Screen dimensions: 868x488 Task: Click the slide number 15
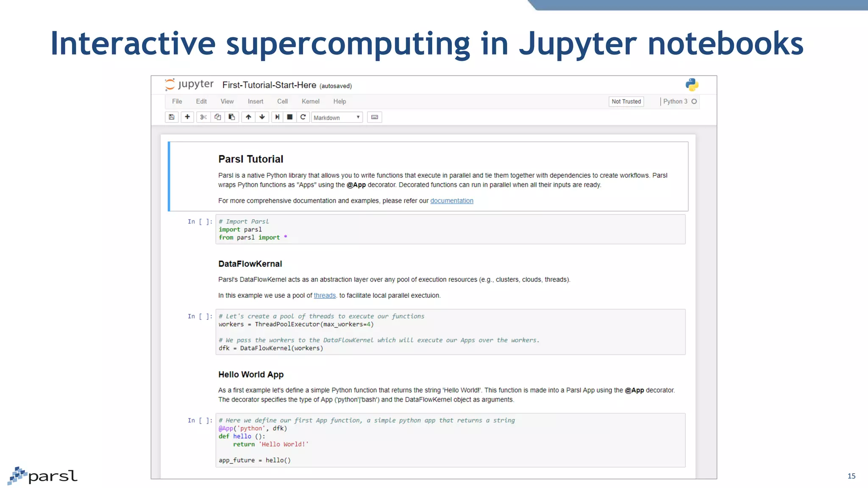coord(851,476)
